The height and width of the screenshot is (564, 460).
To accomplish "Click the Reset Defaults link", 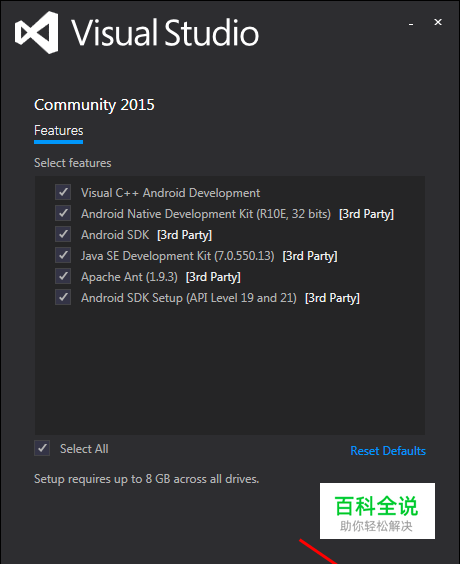I will tap(388, 451).
